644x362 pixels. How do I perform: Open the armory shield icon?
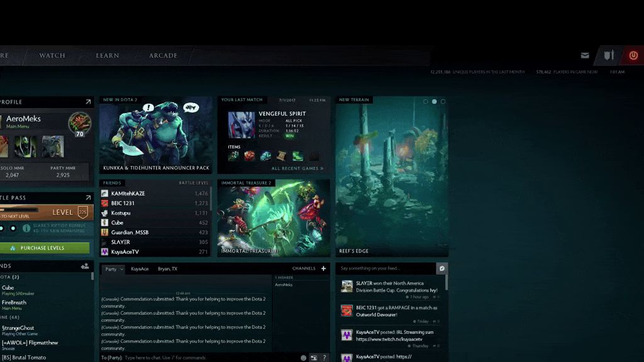coord(609,55)
